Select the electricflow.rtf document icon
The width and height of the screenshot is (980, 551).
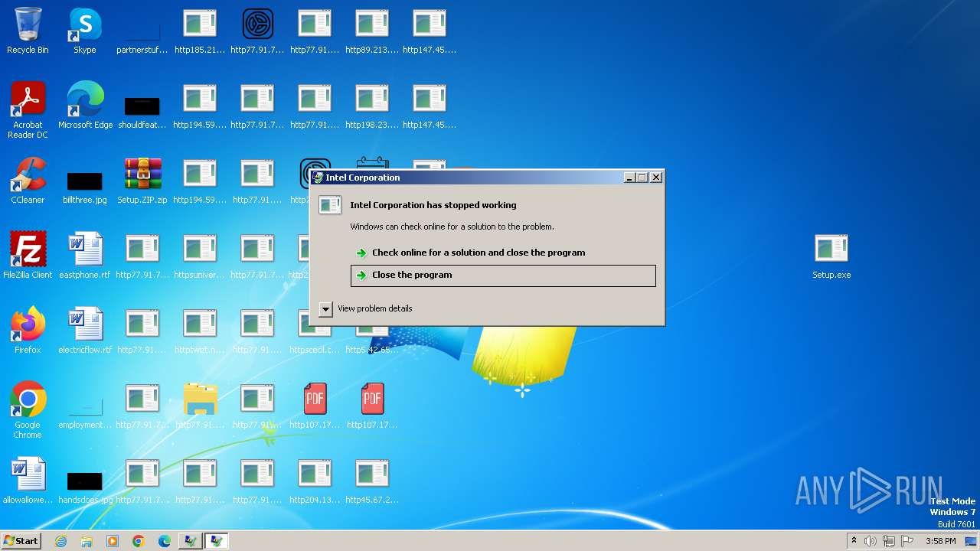pos(85,331)
